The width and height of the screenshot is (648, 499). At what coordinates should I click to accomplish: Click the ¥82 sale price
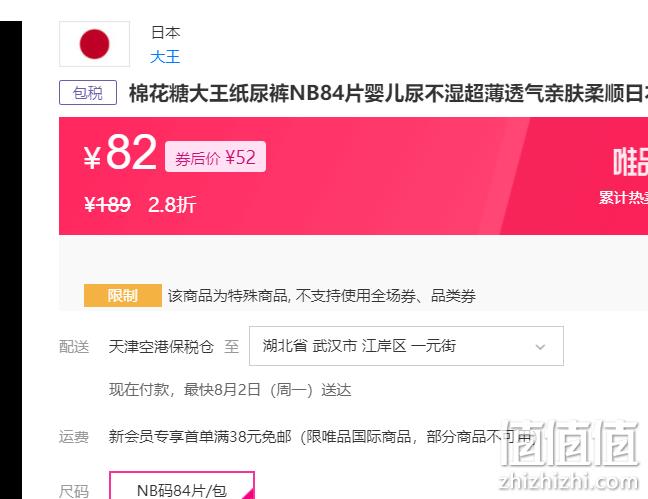(x=120, y=153)
